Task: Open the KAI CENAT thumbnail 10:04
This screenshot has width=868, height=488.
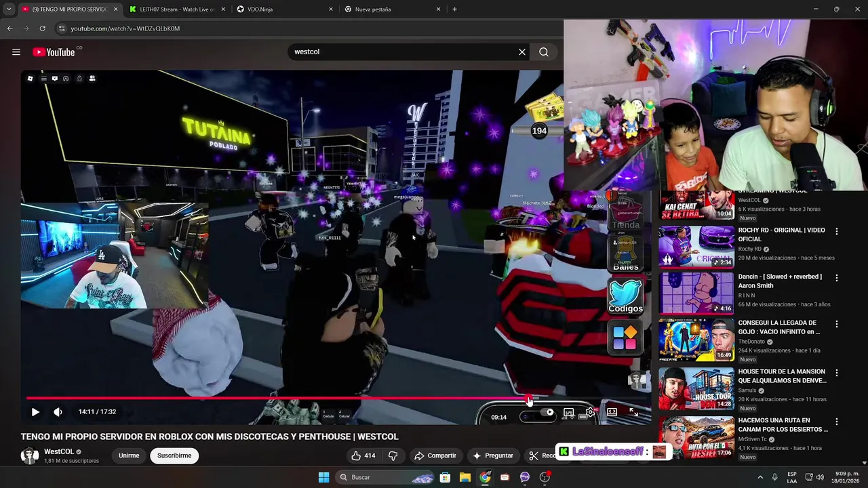Action: click(696, 205)
